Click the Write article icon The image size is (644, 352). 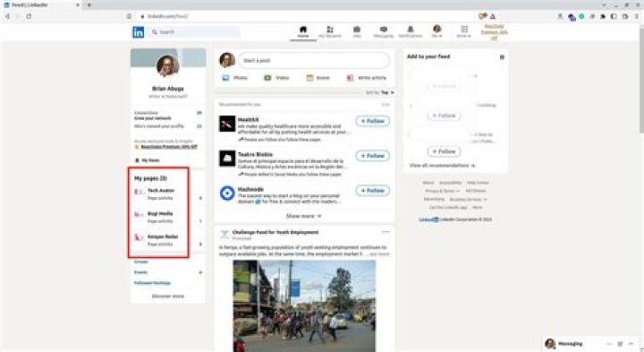click(x=350, y=78)
